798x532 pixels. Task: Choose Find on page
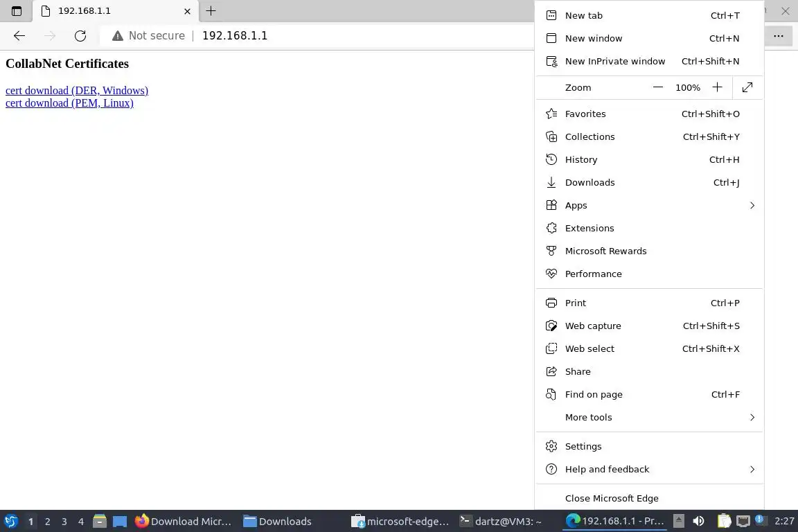click(x=649, y=395)
